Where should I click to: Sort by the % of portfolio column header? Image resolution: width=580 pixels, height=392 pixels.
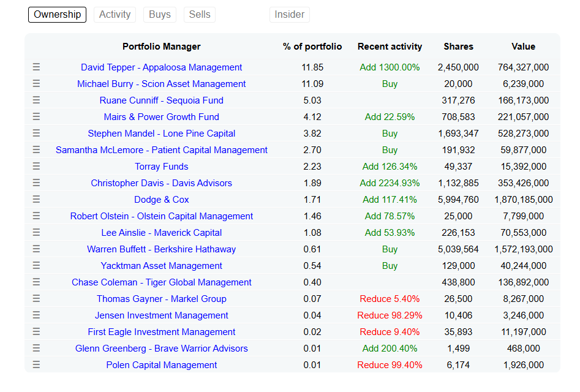click(312, 47)
